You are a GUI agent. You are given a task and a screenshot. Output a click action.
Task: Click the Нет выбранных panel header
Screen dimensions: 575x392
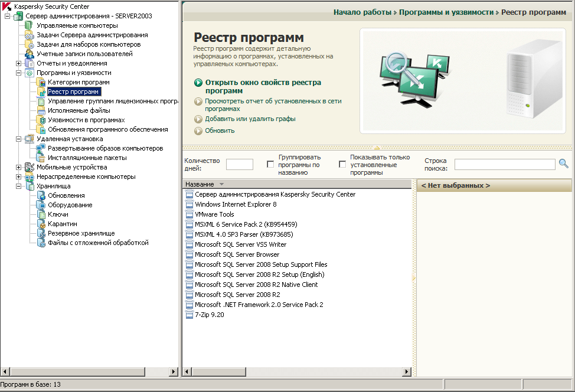pos(494,185)
